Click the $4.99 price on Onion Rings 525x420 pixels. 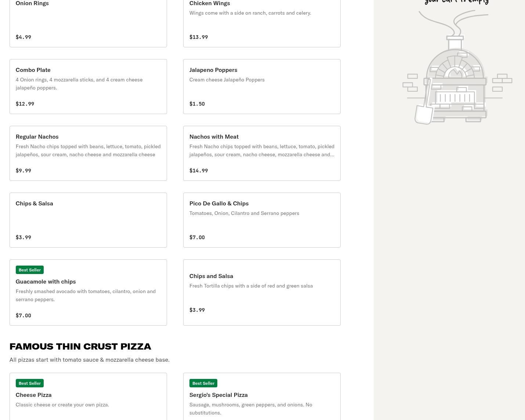[x=23, y=37]
